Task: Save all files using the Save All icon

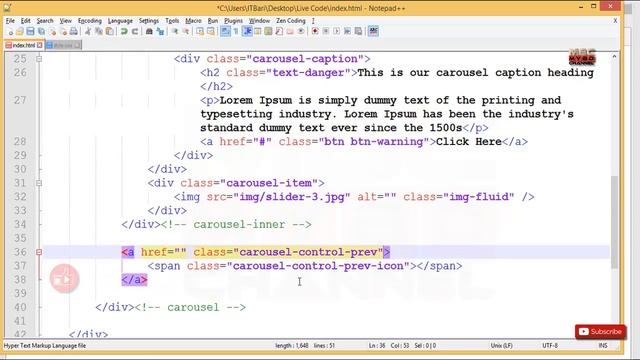Action: pyautogui.click(x=41, y=31)
